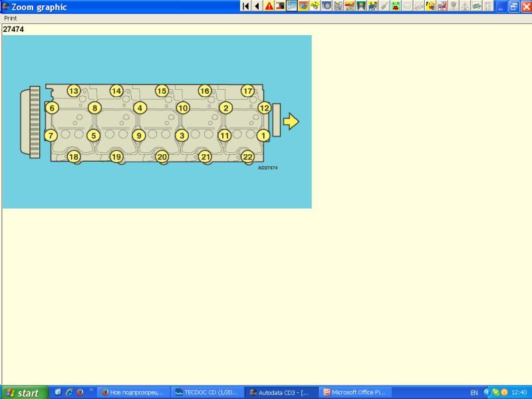The image size is (532, 399).
Task: Open the red warning triangle icon
Action: (x=269, y=6)
